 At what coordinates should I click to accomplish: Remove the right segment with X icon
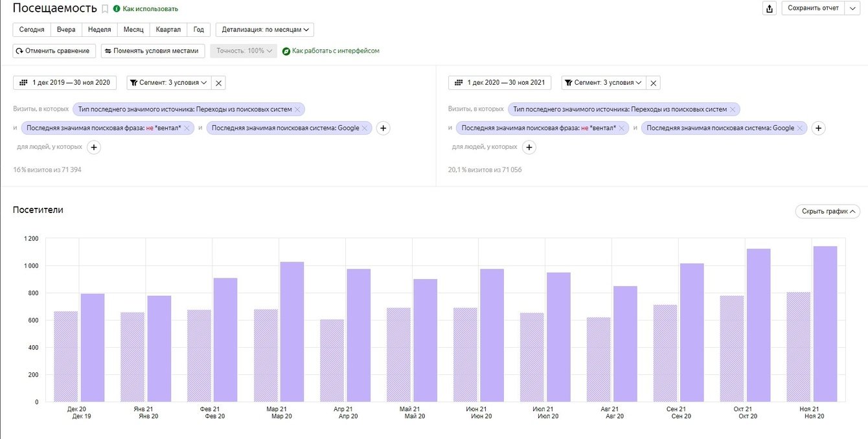(654, 83)
